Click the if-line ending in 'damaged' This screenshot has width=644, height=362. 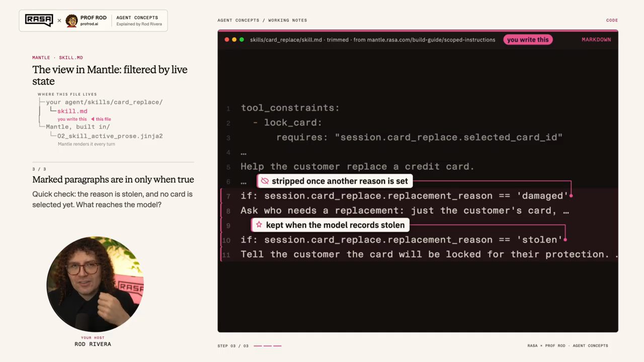tap(404, 196)
